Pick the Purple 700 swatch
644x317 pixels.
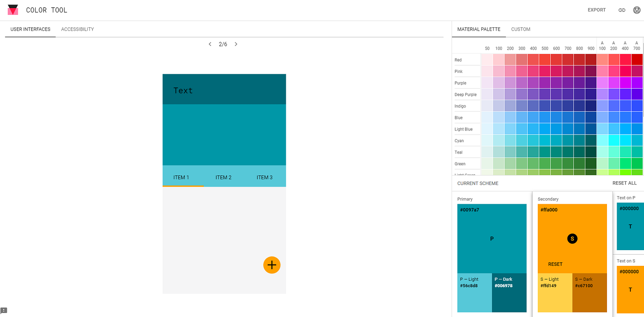pos(568,83)
